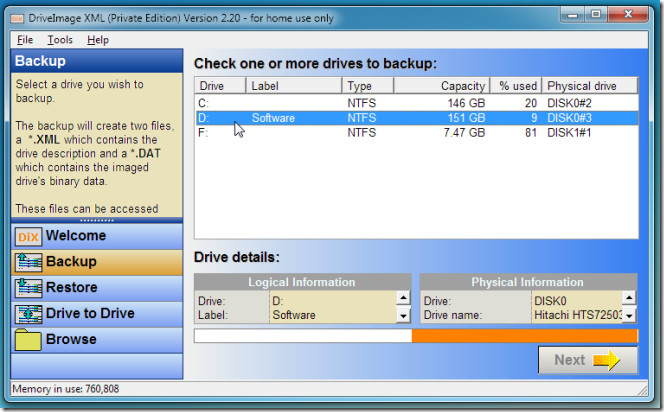Open the Browse section
Viewport: 664px width, 412px height.
tap(97, 340)
